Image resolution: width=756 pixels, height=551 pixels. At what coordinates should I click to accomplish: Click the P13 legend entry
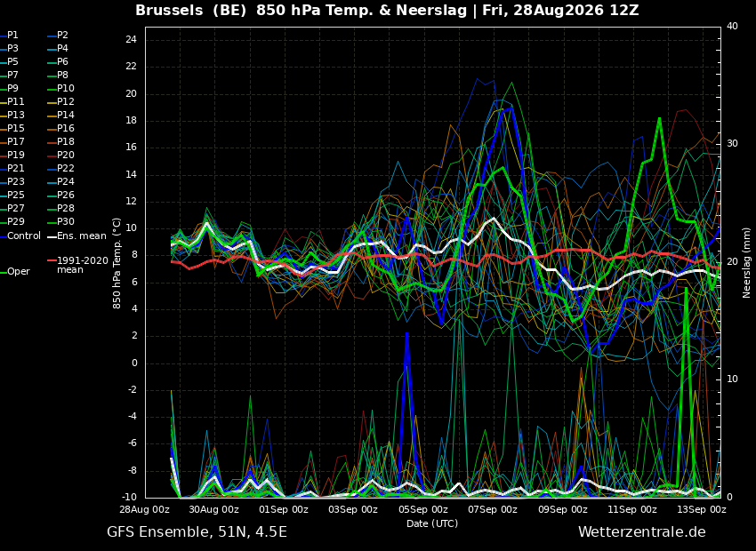coord(12,116)
